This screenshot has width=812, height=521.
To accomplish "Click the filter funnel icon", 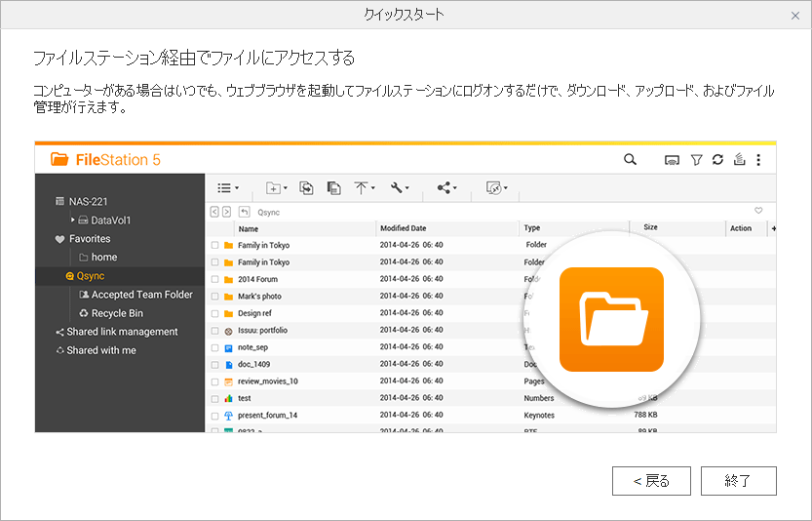I will tap(697, 160).
